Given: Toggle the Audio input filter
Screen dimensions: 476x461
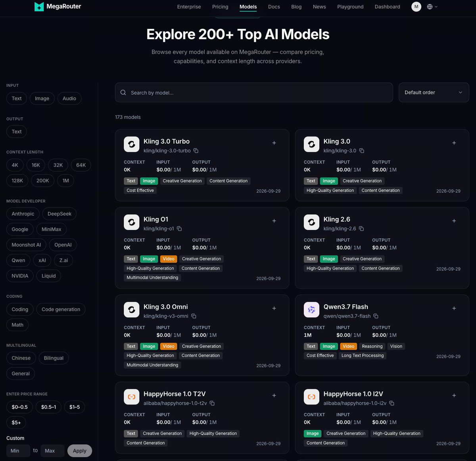Looking at the screenshot, I should pyautogui.click(x=69, y=98).
